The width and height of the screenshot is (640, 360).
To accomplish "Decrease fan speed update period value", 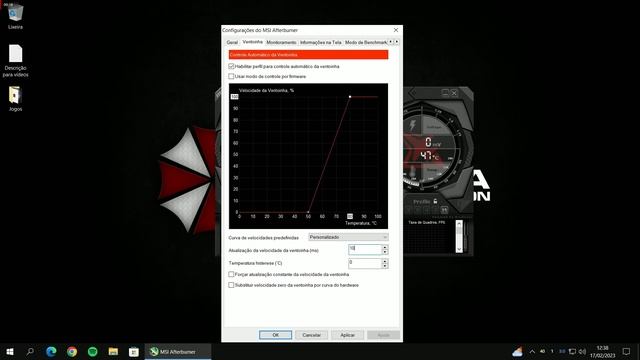I will (384, 252).
